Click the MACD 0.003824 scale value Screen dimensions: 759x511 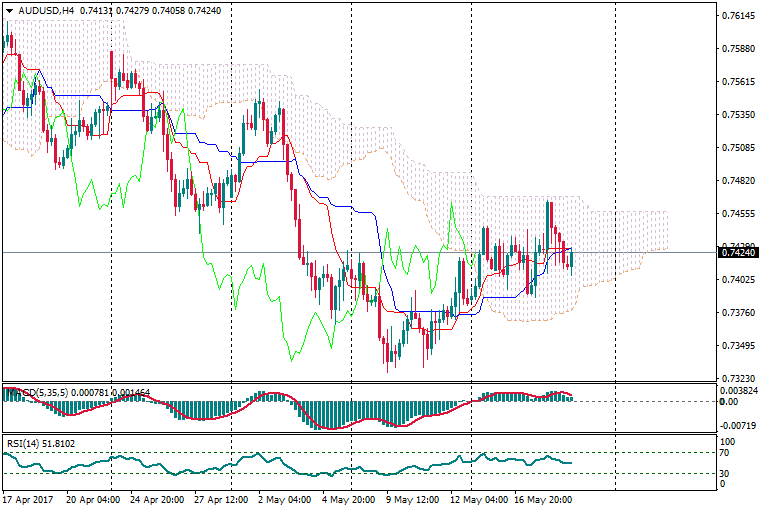[738, 391]
